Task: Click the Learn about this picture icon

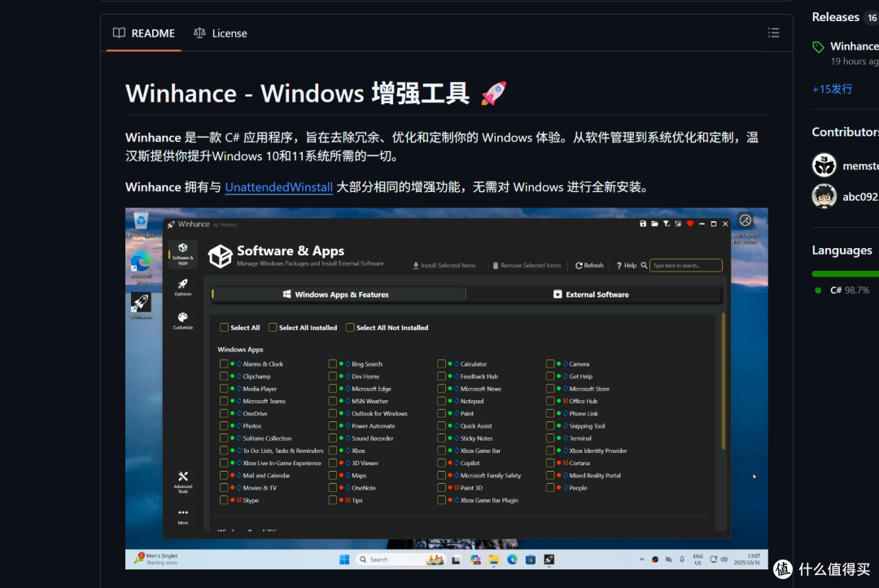Action: (x=745, y=220)
